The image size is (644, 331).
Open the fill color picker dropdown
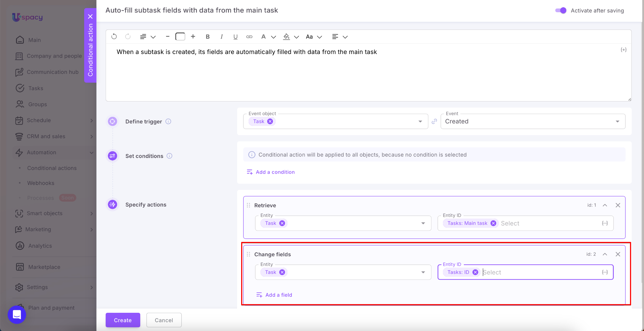(296, 37)
